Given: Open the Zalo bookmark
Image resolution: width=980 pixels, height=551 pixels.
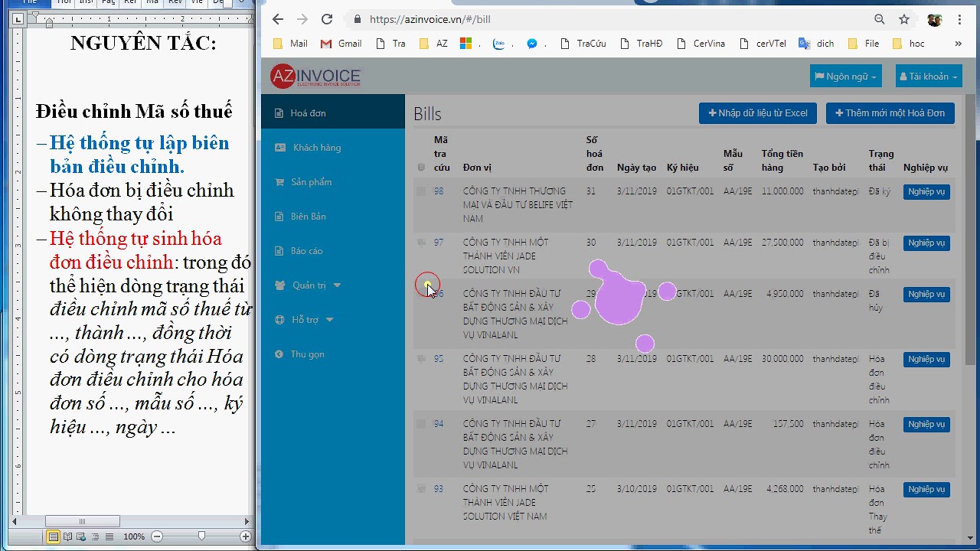Looking at the screenshot, I should tap(499, 44).
